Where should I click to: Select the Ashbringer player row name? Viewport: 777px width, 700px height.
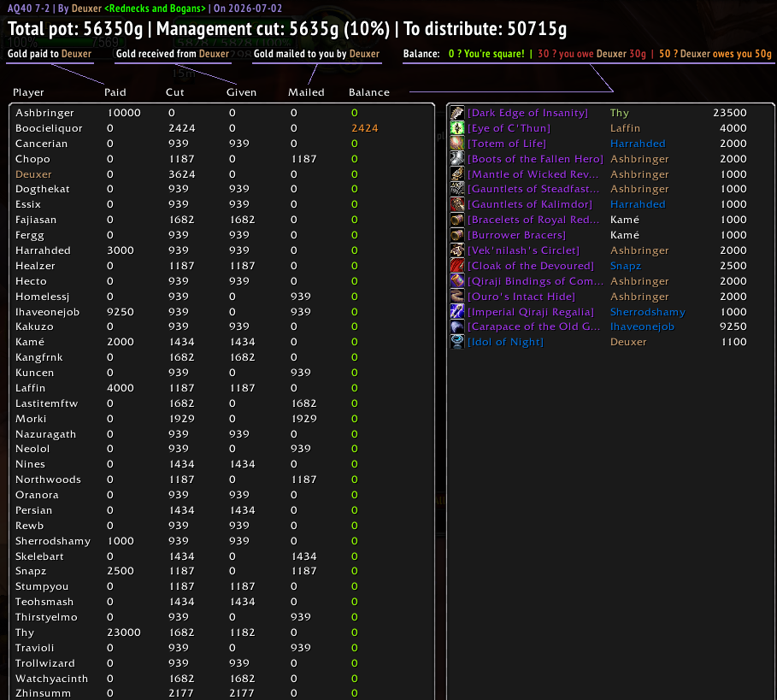44,113
